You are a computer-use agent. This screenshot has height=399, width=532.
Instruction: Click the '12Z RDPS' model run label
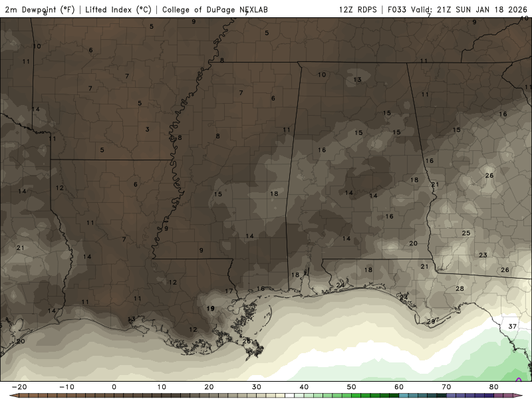(358, 10)
